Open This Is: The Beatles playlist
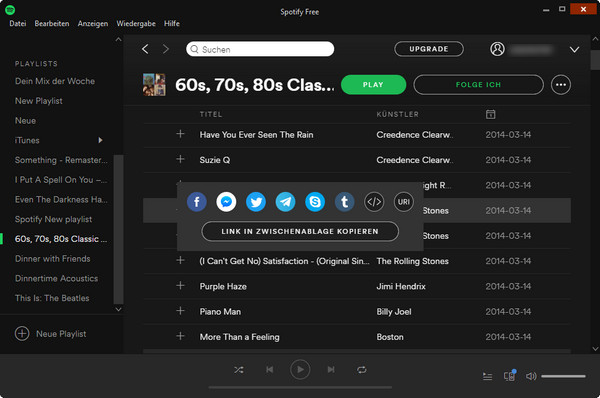 [52, 298]
